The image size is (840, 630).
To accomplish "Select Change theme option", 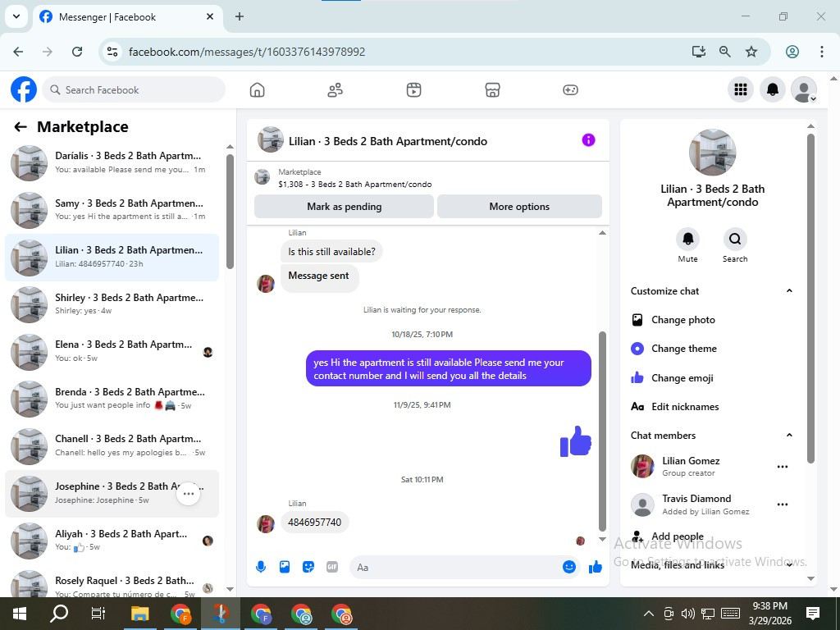I will click(711, 348).
